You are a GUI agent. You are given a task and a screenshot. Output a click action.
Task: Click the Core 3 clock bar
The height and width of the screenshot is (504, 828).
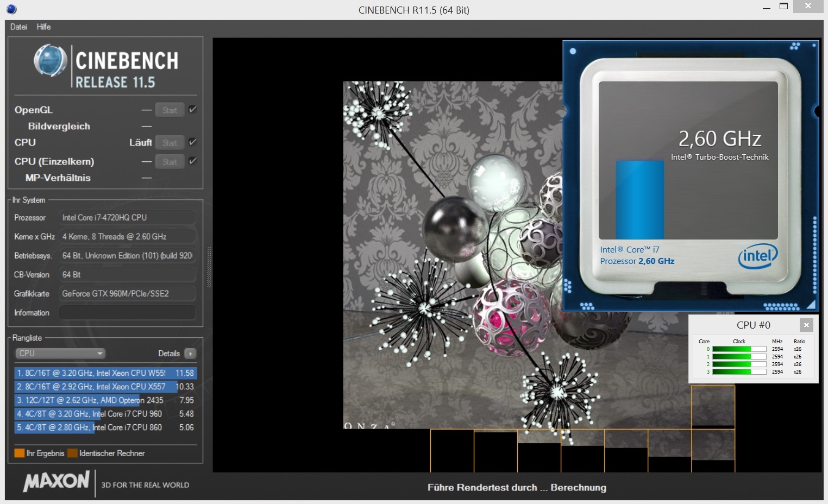pos(739,372)
